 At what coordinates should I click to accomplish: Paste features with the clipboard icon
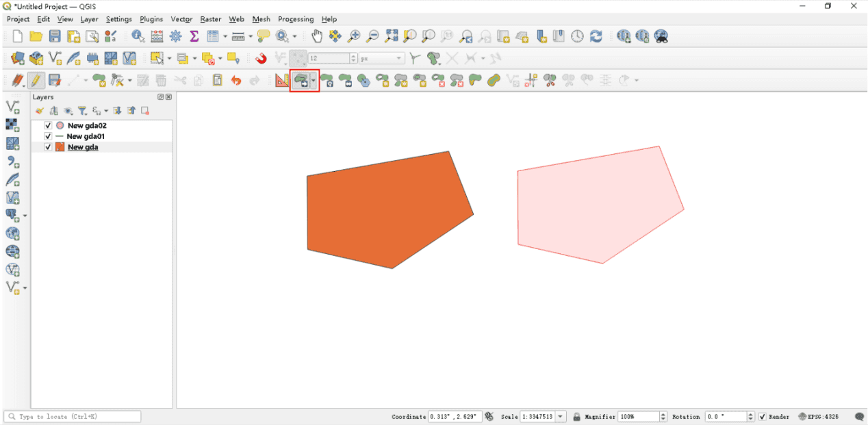[217, 81]
